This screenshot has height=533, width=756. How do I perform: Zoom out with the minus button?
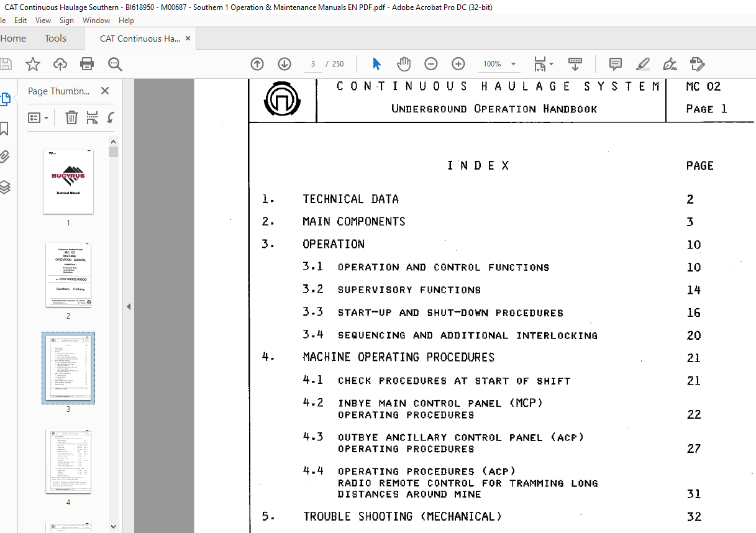pos(431,64)
